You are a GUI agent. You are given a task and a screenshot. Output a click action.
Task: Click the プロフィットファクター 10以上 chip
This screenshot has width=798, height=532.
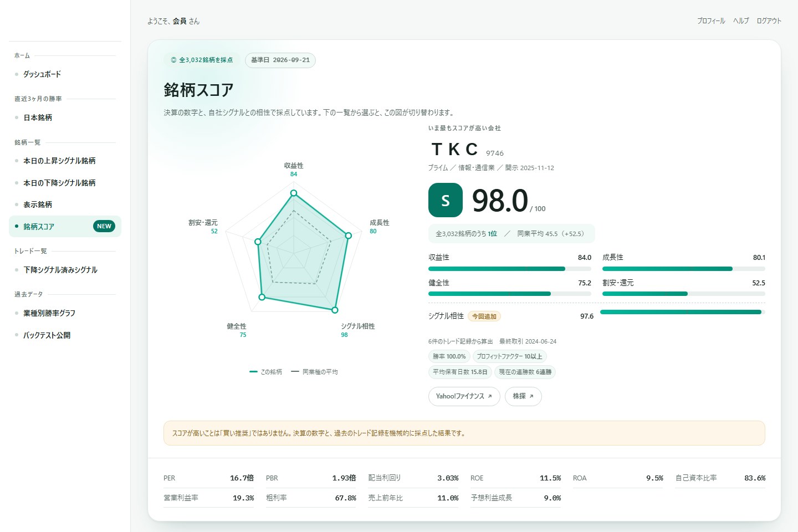click(510, 356)
